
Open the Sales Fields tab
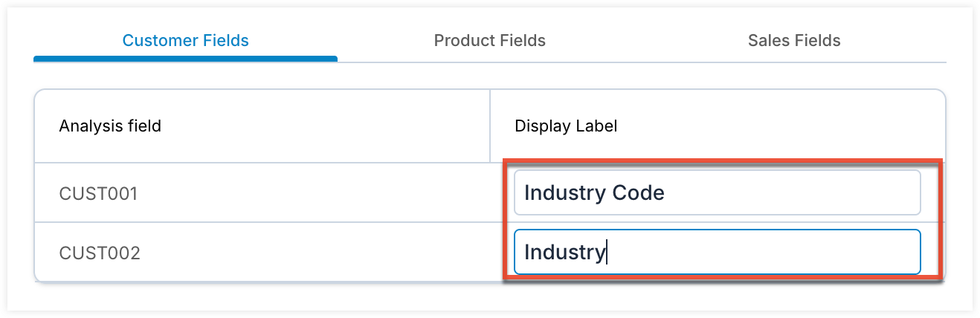tap(794, 41)
